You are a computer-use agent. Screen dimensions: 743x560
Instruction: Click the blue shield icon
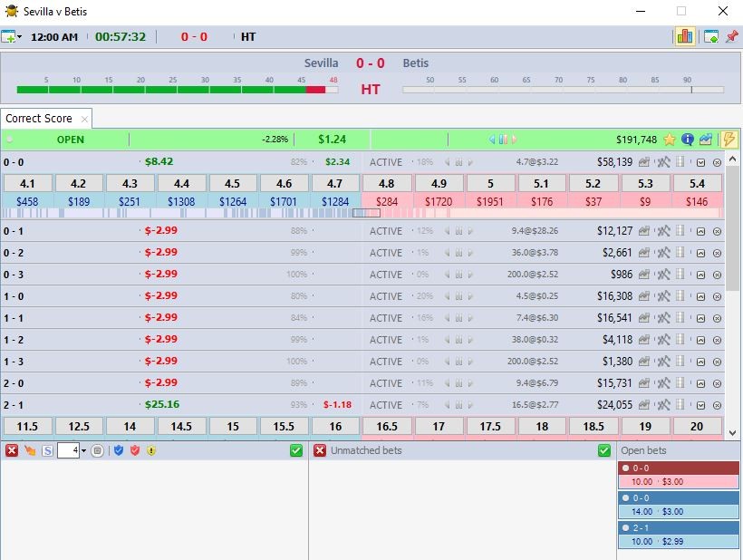[x=119, y=450]
